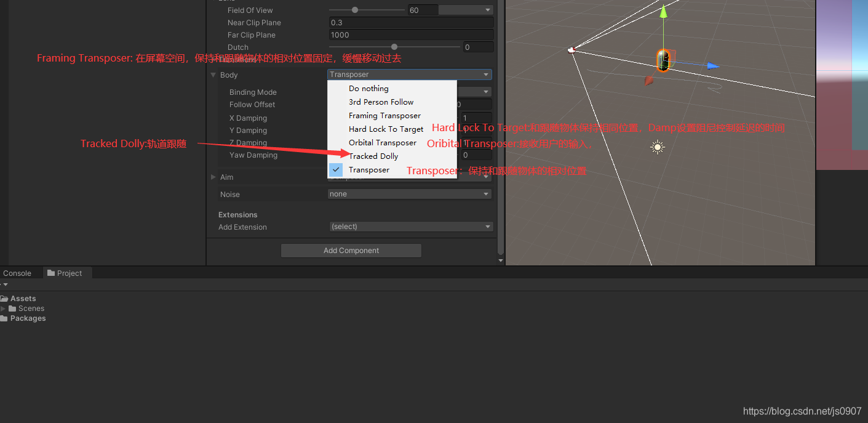Select the camera gizmo at frustum apex
Viewport: 868px width, 423px height.
click(x=571, y=50)
